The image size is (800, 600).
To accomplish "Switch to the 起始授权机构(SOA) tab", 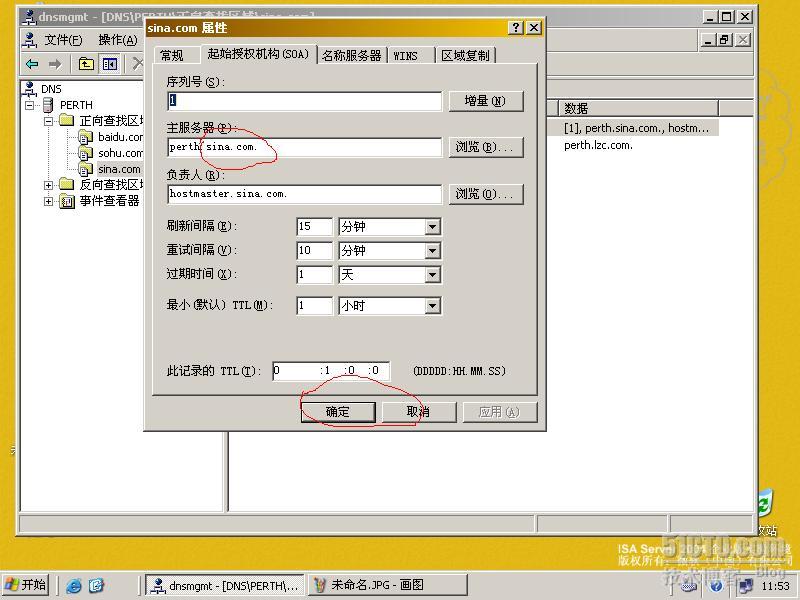I will 258,54.
